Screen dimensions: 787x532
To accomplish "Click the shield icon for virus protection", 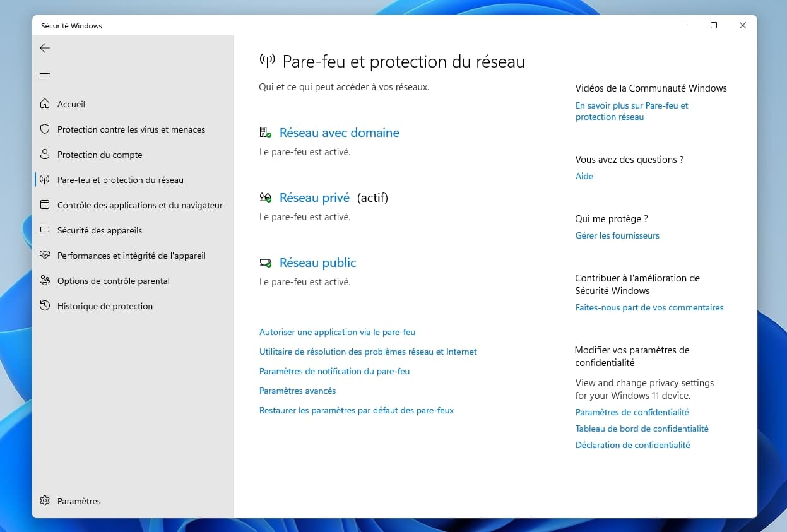I will pos(45,129).
